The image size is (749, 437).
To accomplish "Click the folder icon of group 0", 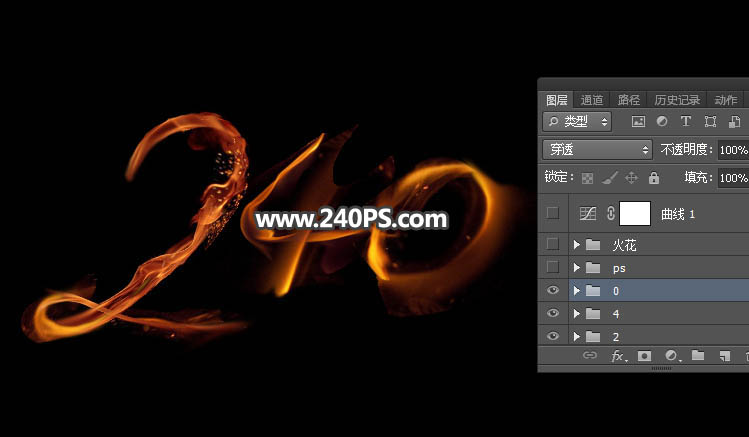I will coord(593,290).
